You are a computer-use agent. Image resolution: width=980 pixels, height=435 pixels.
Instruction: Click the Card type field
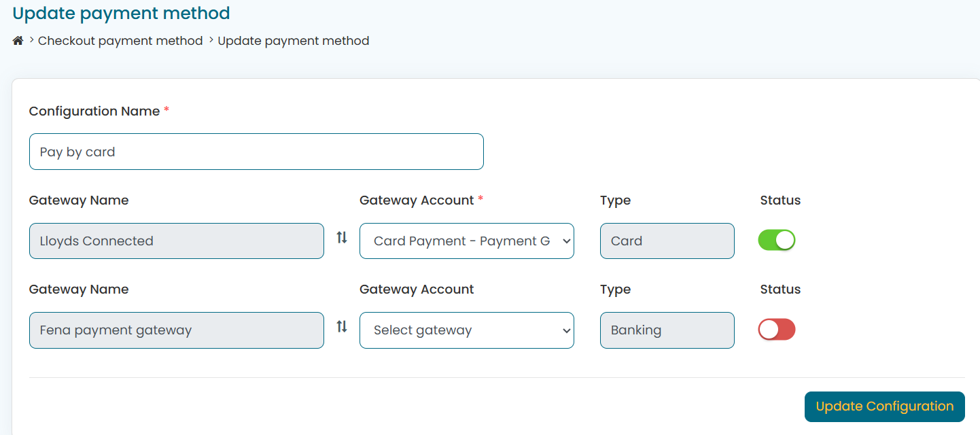tap(667, 241)
